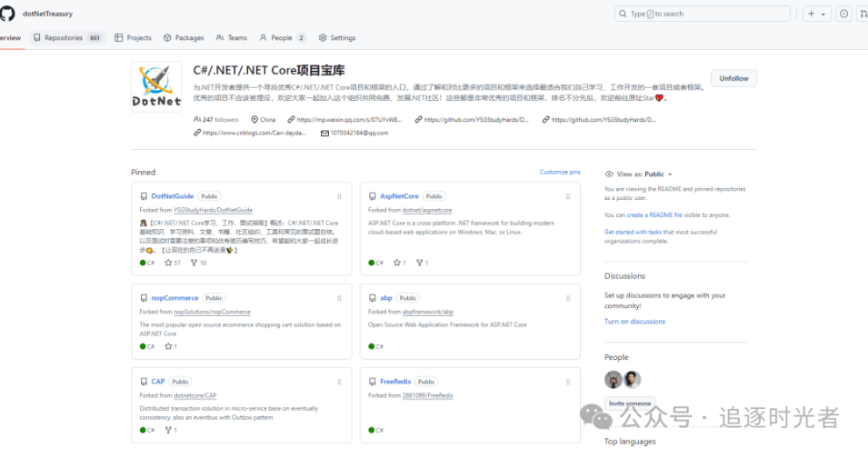868x468 pixels.
Task: Open the AspNetCore repository link
Action: (x=399, y=195)
